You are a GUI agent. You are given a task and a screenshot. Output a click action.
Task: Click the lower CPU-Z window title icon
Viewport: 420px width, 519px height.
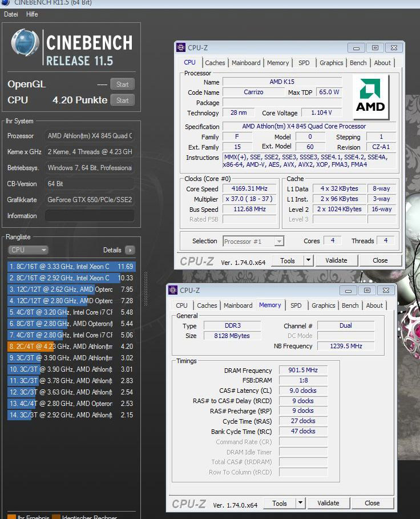(x=173, y=290)
